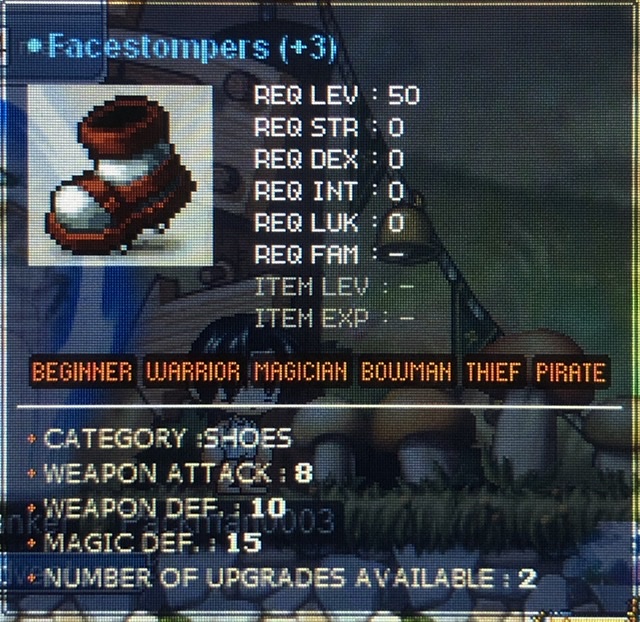Viewport: 640px width, 622px height.
Task: Click the blue dot before Facestompers title
Action: 34,46
